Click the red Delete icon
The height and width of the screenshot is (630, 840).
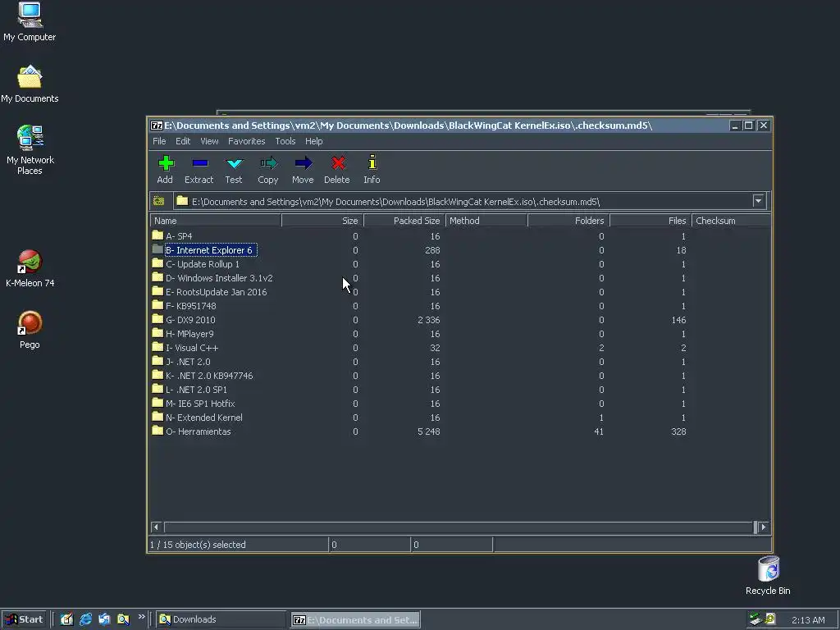tap(337, 163)
